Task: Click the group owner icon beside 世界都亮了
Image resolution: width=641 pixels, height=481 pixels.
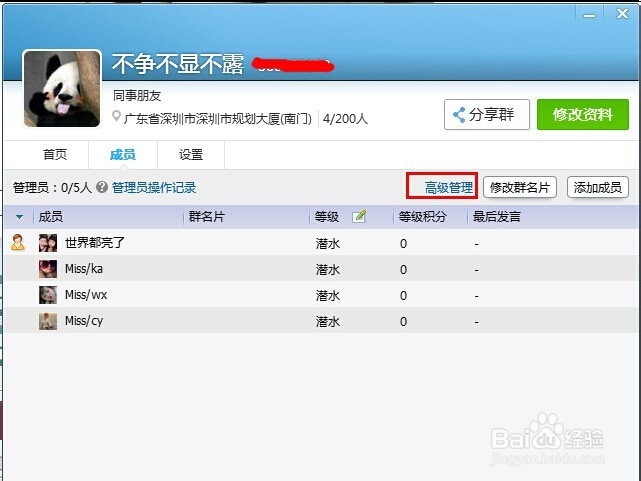Action: click(18, 242)
